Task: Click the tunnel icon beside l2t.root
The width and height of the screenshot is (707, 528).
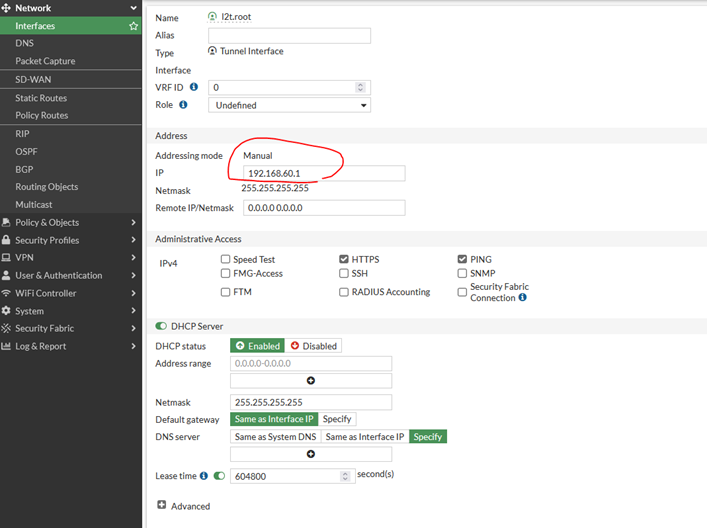Action: tap(212, 17)
